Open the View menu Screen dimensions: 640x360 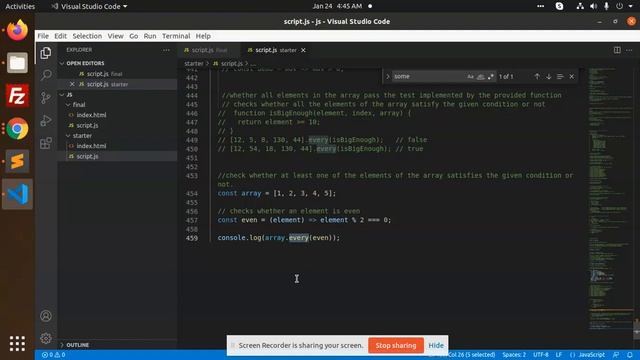pos(116,36)
